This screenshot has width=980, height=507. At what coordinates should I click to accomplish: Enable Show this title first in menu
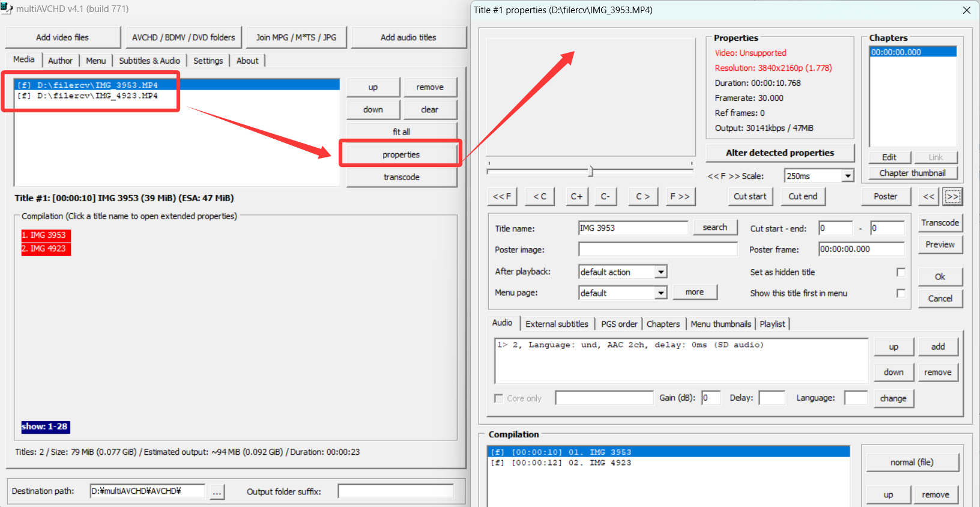click(x=901, y=293)
